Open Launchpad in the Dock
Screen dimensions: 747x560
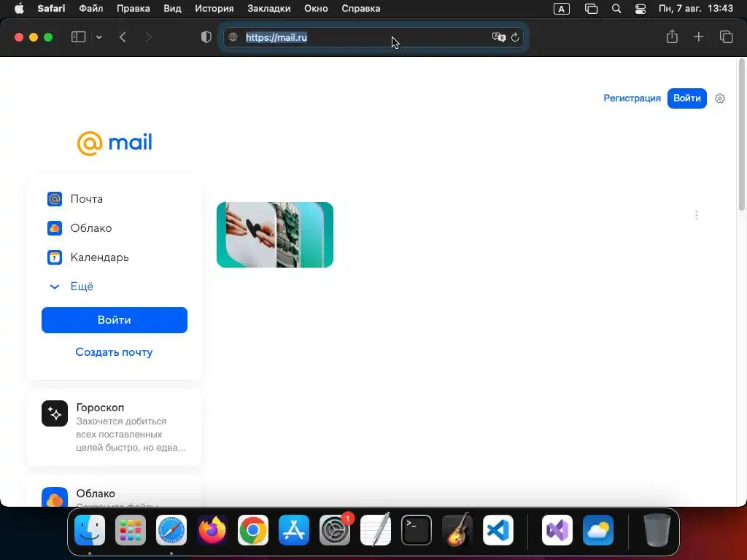point(131,530)
